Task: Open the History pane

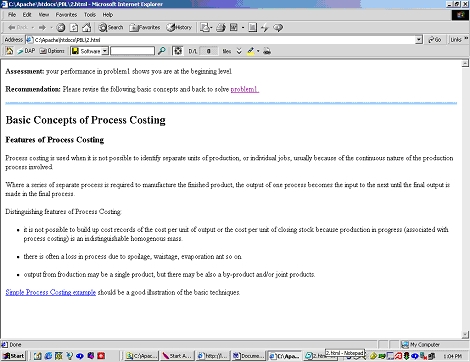Action: pos(179,28)
